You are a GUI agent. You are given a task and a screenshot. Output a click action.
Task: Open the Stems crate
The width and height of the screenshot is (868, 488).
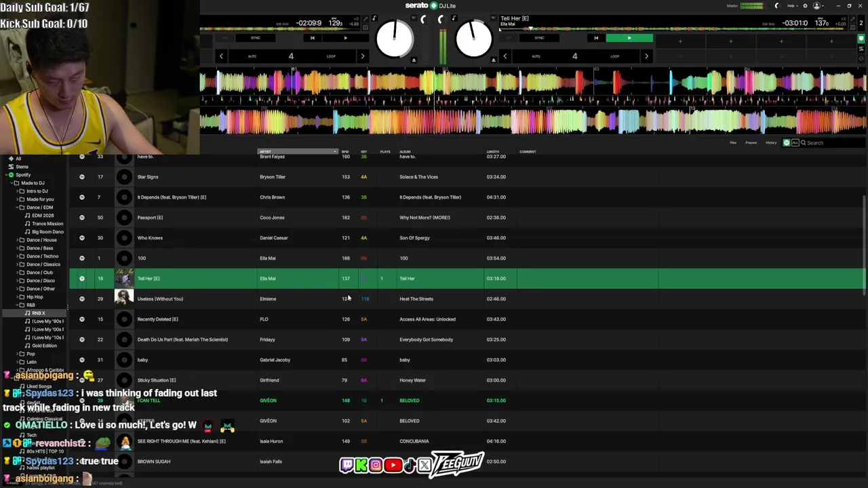point(18,167)
